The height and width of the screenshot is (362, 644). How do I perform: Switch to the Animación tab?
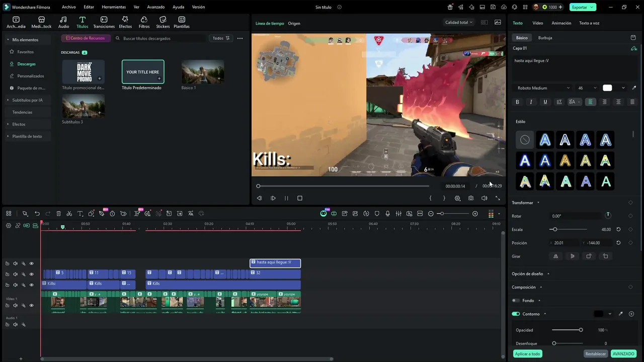561,23
